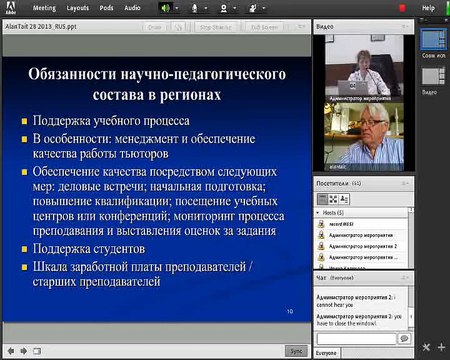Select the alantait webcam video feed
Screen dimensions: 450x360
[x=364, y=137]
